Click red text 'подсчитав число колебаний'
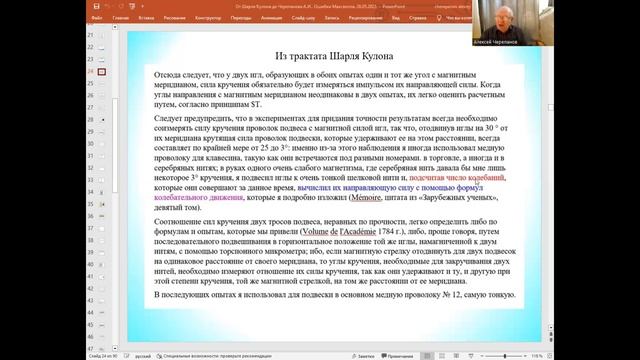Image resolution: width=640 pixels, height=360 pixels. (x=457, y=178)
